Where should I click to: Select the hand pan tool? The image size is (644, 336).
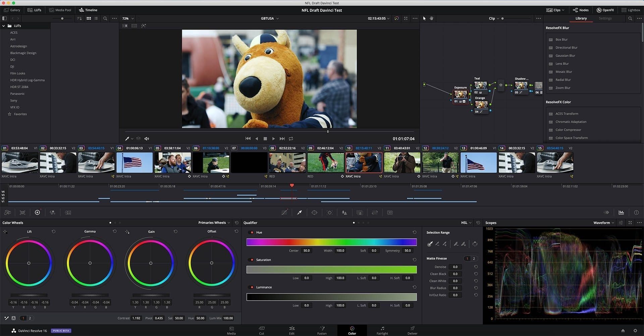click(x=431, y=18)
